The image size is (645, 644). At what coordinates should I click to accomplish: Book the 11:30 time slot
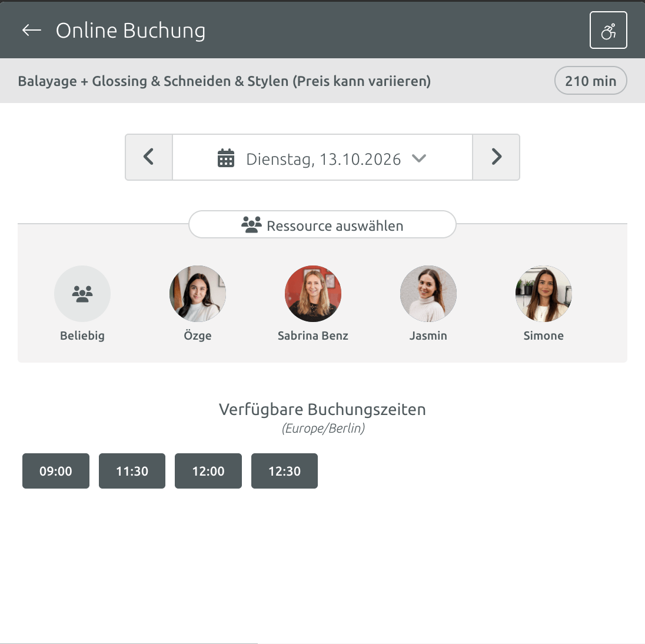(132, 471)
